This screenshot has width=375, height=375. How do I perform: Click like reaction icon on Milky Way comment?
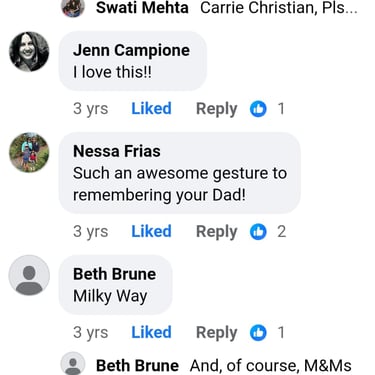pyautogui.click(x=258, y=333)
